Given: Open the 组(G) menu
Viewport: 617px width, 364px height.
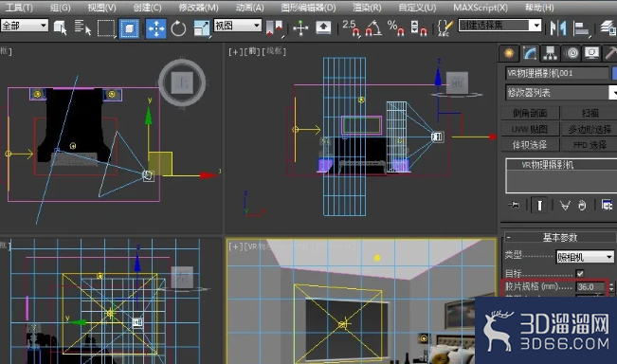Looking at the screenshot, I should click(x=61, y=8).
